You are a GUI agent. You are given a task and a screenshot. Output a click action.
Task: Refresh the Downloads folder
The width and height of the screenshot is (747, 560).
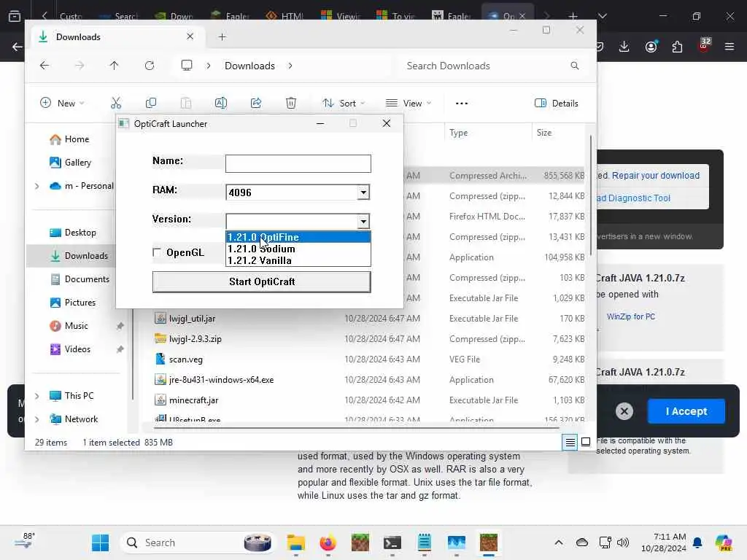[x=150, y=66]
